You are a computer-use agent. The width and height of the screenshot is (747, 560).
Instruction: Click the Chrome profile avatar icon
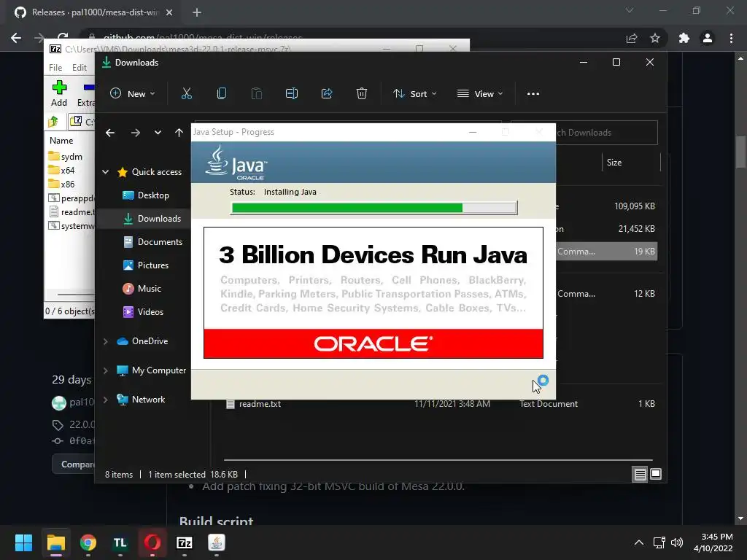click(708, 38)
